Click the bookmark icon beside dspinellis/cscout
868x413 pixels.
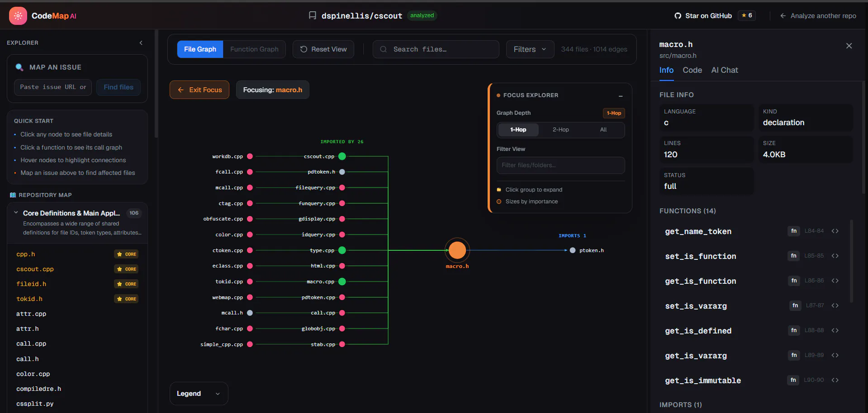[313, 16]
